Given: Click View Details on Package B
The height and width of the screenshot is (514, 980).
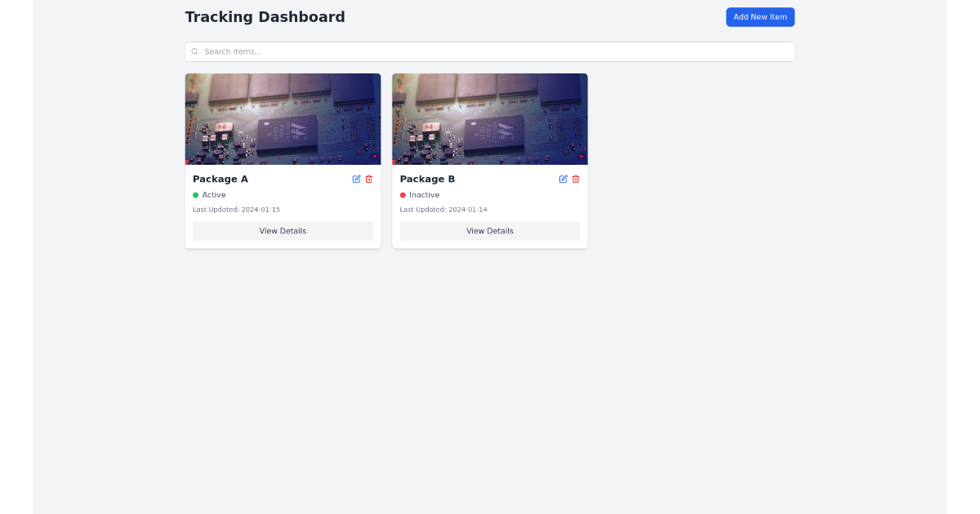Looking at the screenshot, I should (489, 231).
